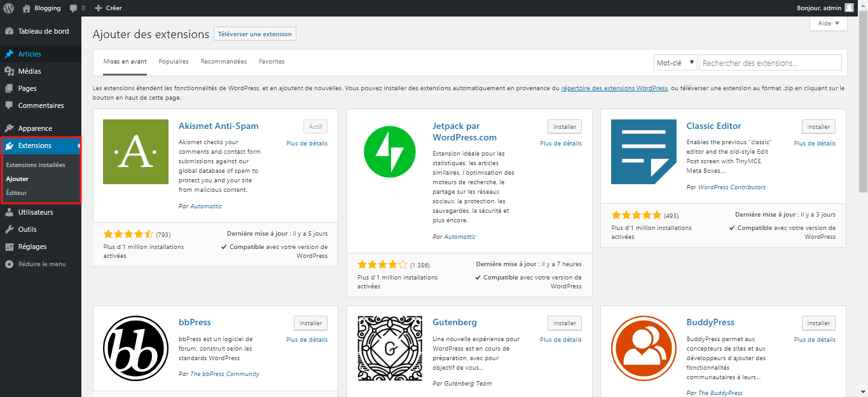This screenshot has height=397, width=868.
Task: Select Ajouter in Extensions submenu
Action: pyautogui.click(x=17, y=178)
